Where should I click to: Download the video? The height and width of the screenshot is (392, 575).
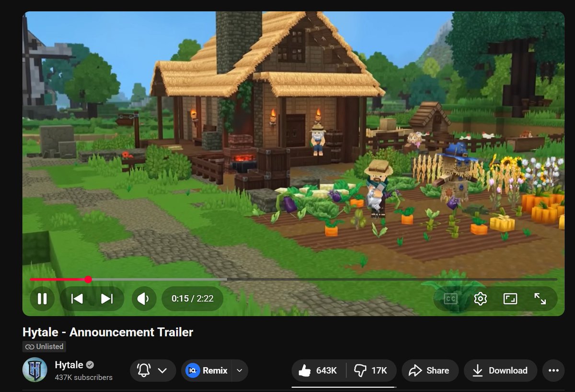click(x=500, y=370)
